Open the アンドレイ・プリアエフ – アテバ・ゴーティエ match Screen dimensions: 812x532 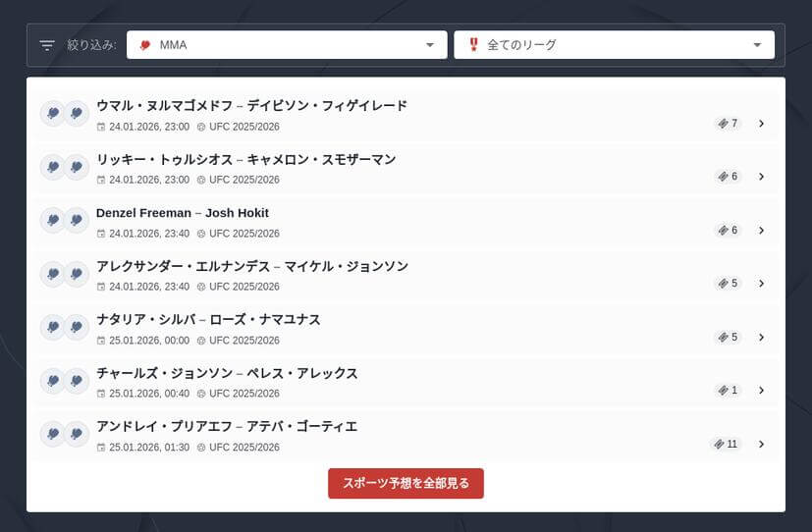406,435
